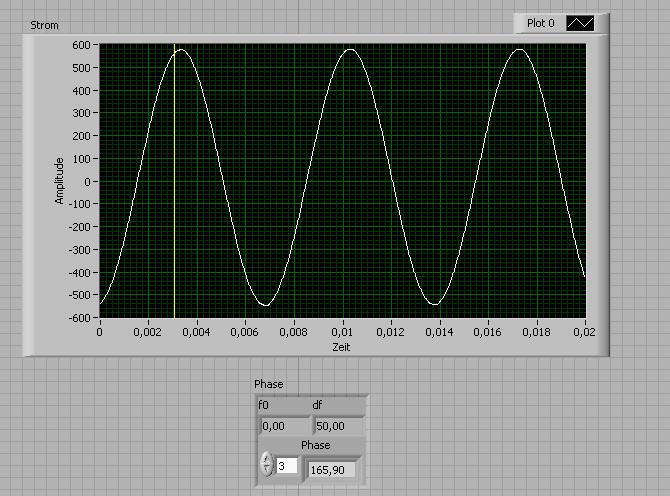Click the Amplitude y-axis label
Screen dimensions: 670x496
(x=59, y=180)
